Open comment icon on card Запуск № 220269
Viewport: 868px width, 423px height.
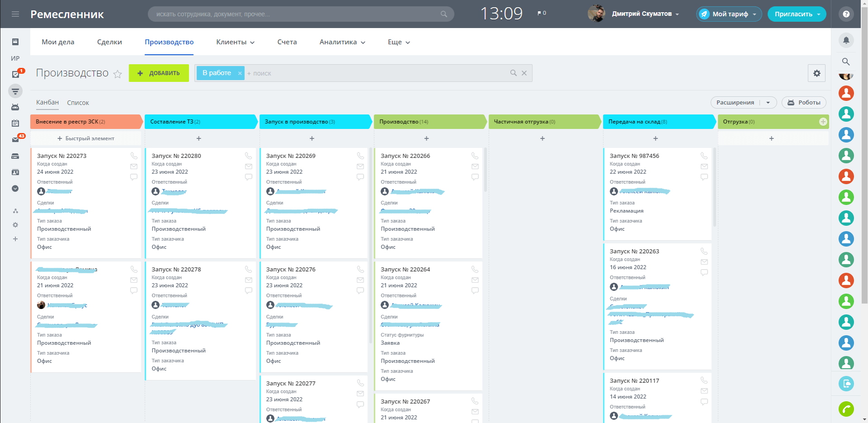360,177
